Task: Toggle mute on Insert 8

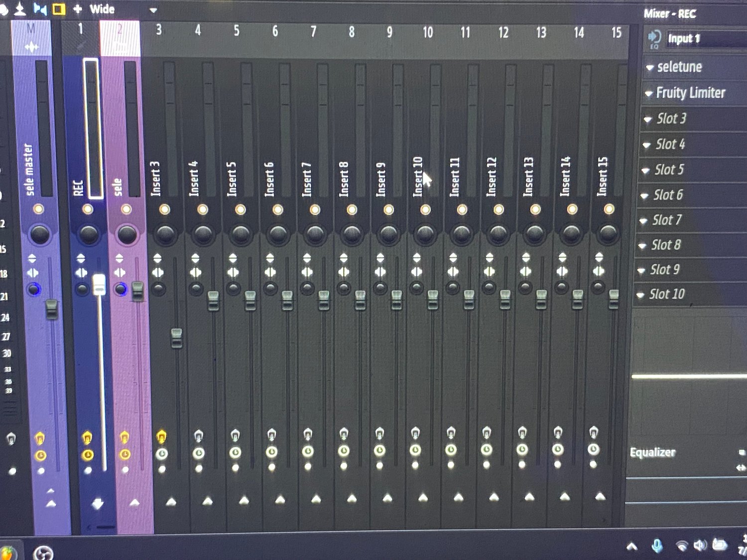Action: point(352,210)
